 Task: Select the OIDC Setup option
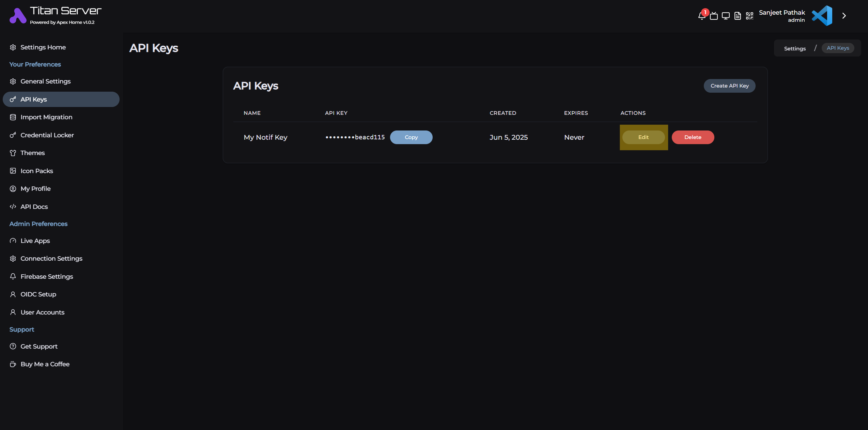(38, 294)
